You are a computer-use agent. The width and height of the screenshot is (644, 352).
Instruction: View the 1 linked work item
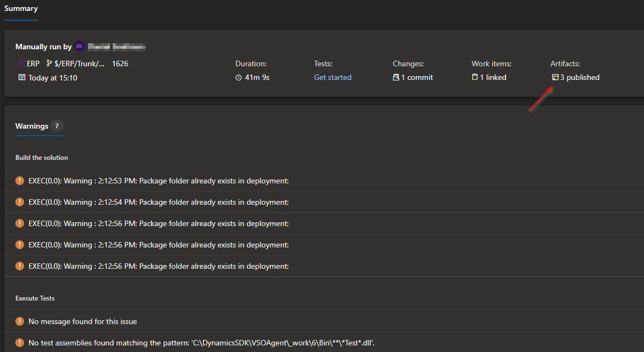click(x=493, y=77)
